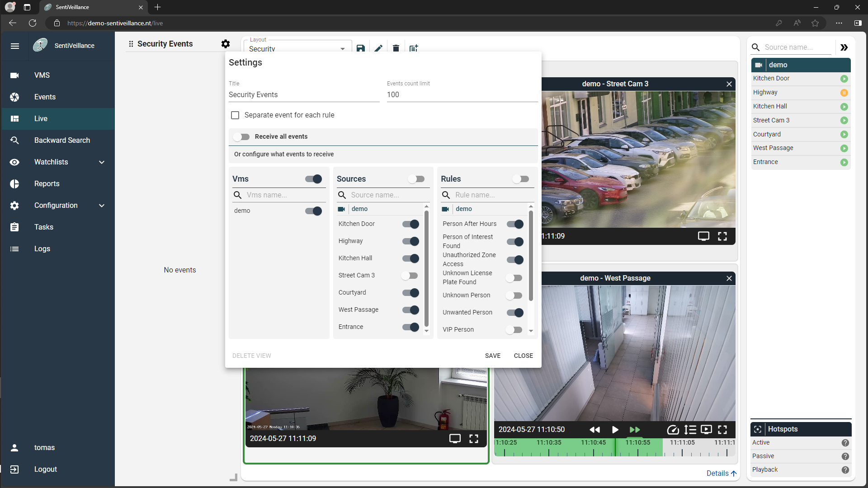Add page to browser favorites
This screenshot has width=868, height=488.
tap(815, 23)
